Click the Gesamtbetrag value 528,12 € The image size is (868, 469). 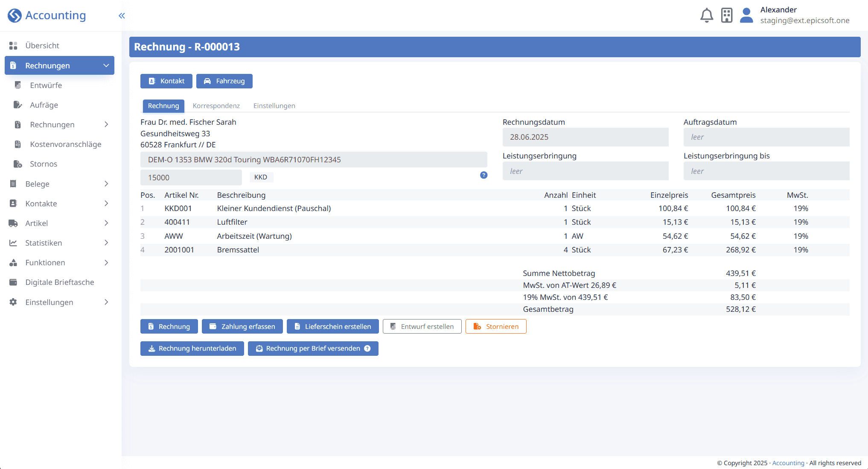tap(741, 309)
